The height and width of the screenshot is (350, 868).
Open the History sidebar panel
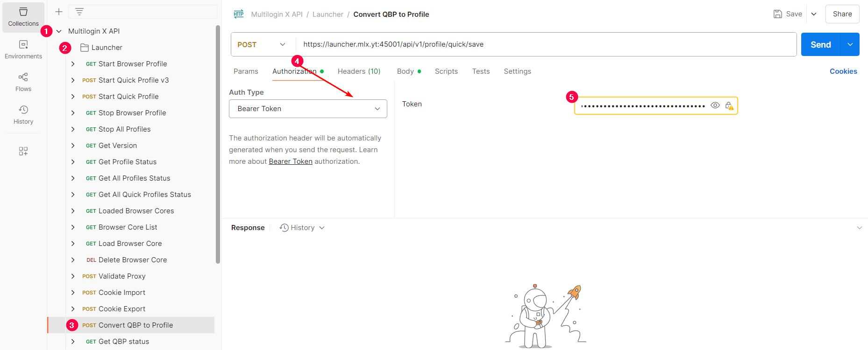click(x=23, y=115)
